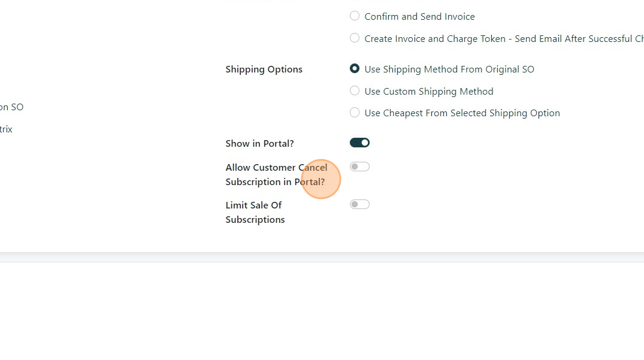Disable the Show in Portal toggle switch

coord(359,143)
